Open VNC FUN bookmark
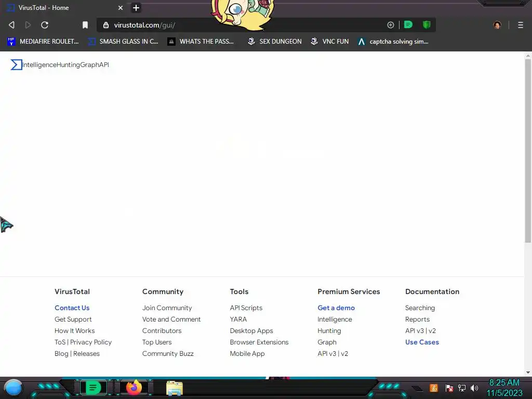The image size is (532, 399). coord(329,42)
